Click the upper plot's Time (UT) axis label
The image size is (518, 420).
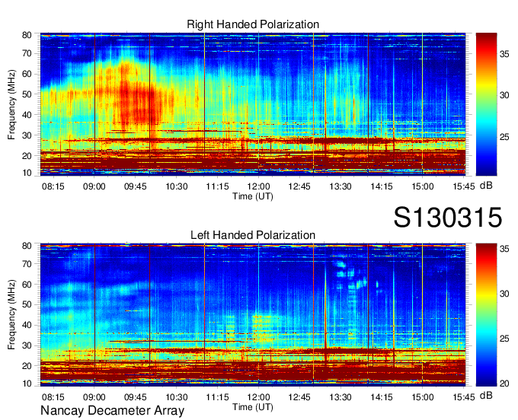tap(253, 196)
